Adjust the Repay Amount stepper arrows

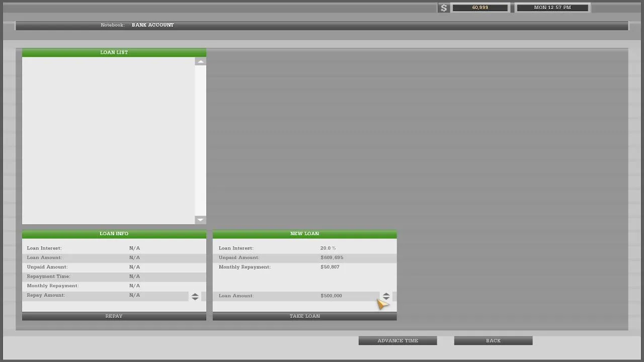tap(195, 297)
